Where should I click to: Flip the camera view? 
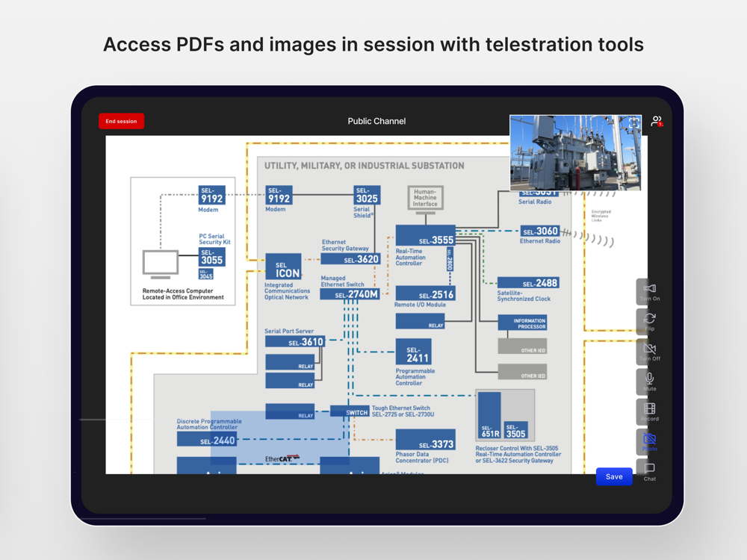pos(649,321)
